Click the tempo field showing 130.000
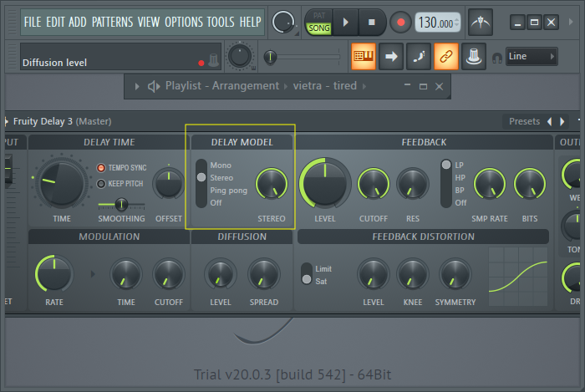Viewport: 585px width, 392px height. tap(437, 23)
